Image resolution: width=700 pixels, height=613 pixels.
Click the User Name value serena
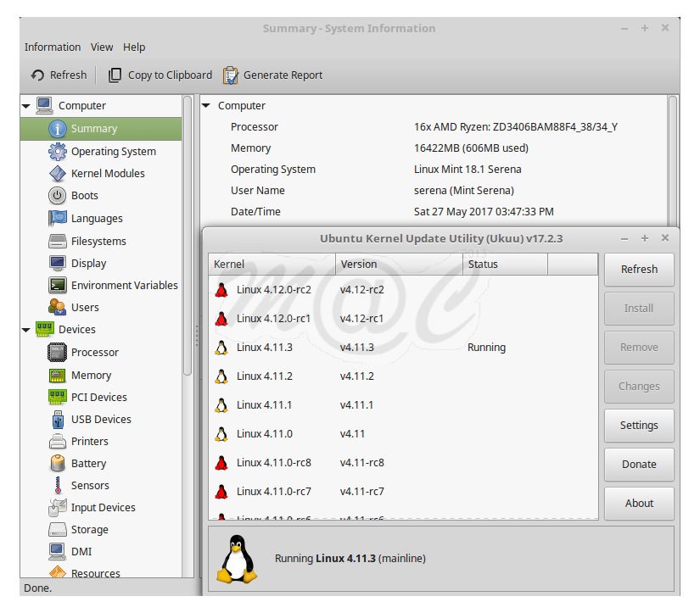(x=464, y=191)
